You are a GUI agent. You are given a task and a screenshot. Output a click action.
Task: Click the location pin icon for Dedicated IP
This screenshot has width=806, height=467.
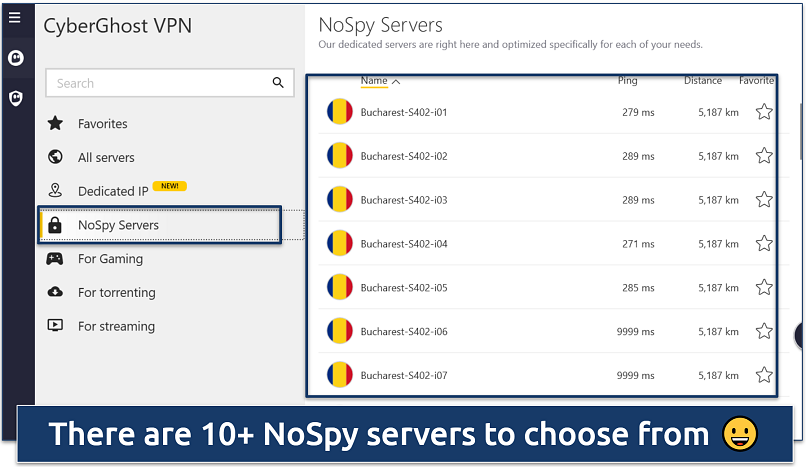[55, 191]
